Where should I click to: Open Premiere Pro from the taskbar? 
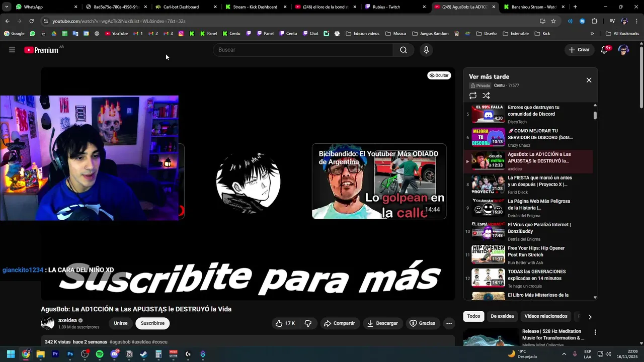pyautogui.click(x=55, y=354)
